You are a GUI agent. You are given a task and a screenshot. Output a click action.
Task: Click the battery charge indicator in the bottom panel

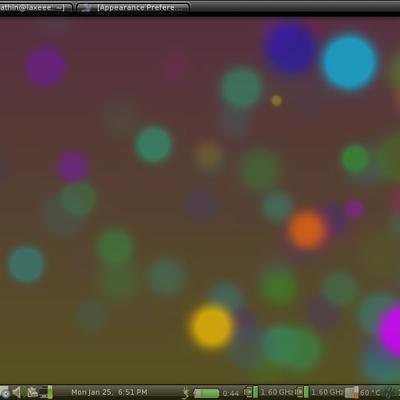click(206, 393)
